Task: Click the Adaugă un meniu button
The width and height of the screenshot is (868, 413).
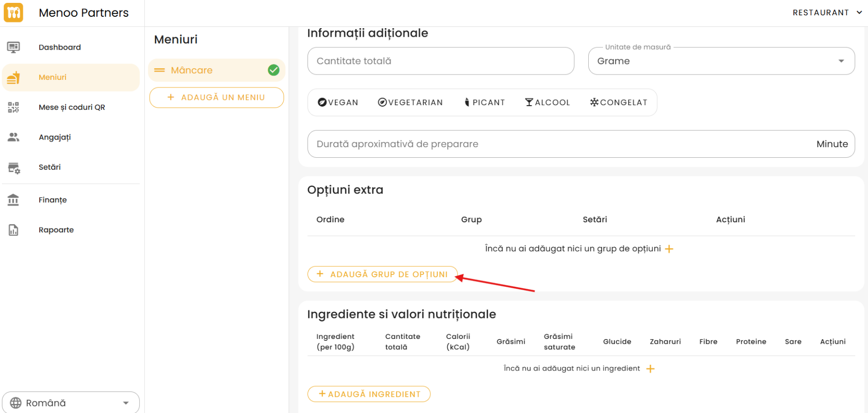Action: (216, 98)
